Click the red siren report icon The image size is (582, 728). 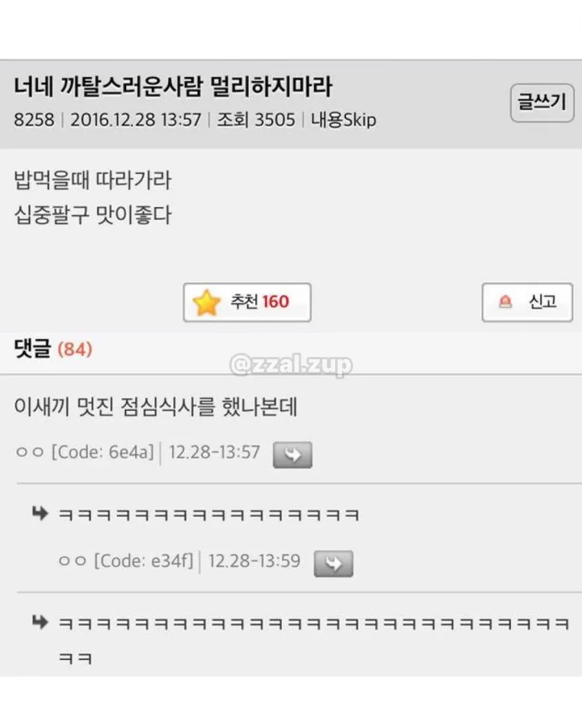point(505,302)
